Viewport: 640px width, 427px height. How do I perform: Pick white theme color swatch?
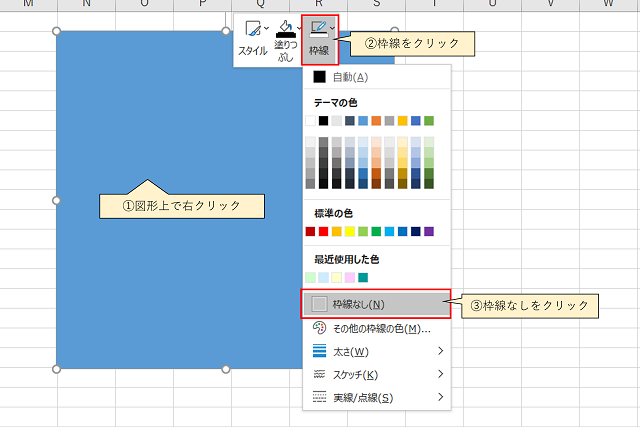point(310,121)
